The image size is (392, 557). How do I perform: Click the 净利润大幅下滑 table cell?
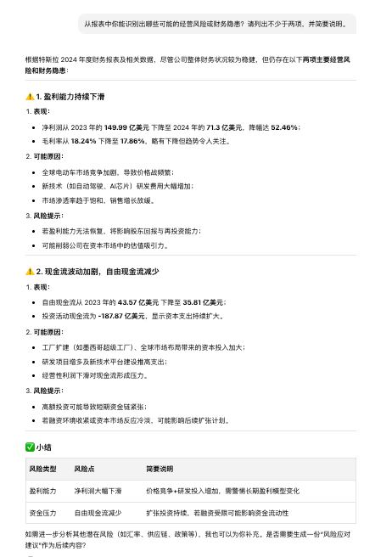pyautogui.click(x=98, y=491)
